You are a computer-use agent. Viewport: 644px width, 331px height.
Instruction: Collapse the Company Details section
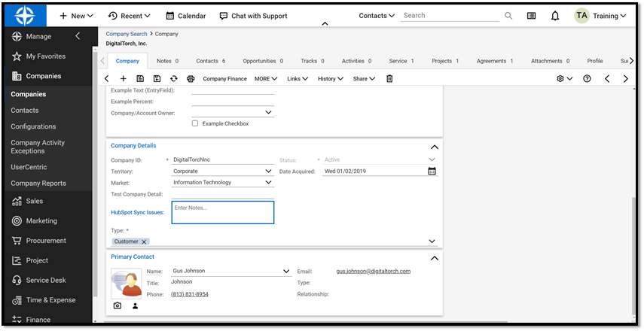pos(434,147)
